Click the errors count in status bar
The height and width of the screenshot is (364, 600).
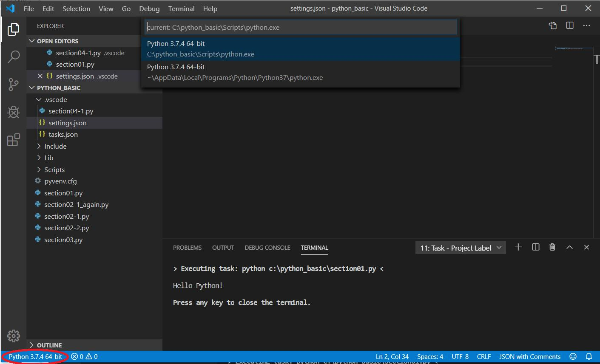coord(77,357)
